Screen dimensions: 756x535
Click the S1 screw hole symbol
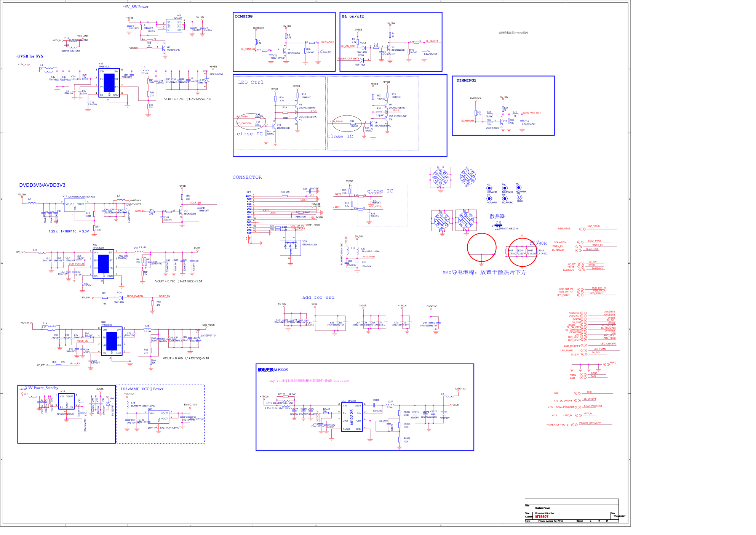click(x=441, y=177)
